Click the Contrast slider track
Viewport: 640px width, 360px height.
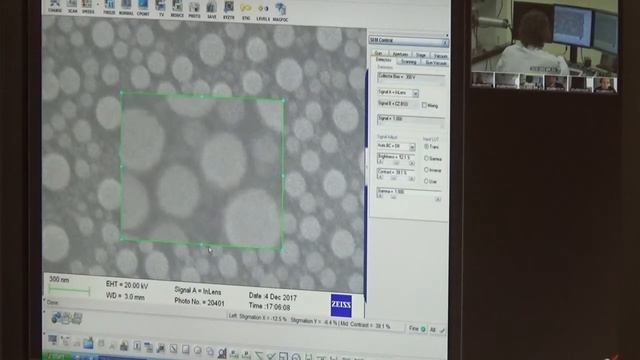[x=396, y=178]
